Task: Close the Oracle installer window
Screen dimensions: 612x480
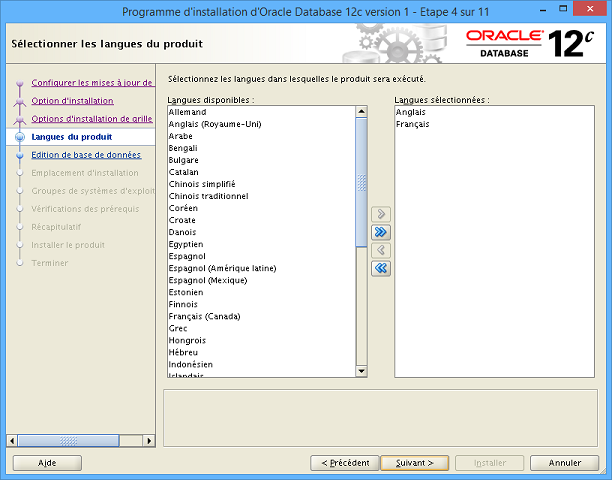Action: pos(589,9)
